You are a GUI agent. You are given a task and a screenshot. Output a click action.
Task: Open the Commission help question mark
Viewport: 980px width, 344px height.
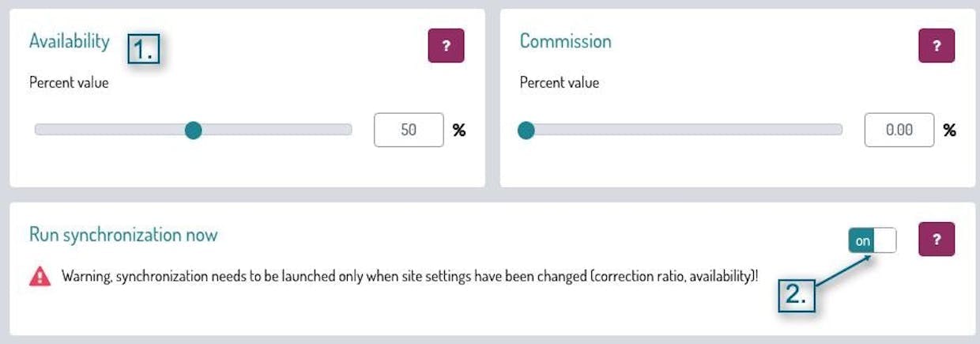937,46
